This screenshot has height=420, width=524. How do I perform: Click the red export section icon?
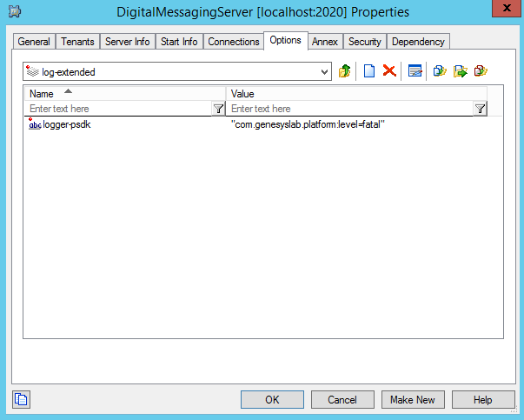click(481, 71)
